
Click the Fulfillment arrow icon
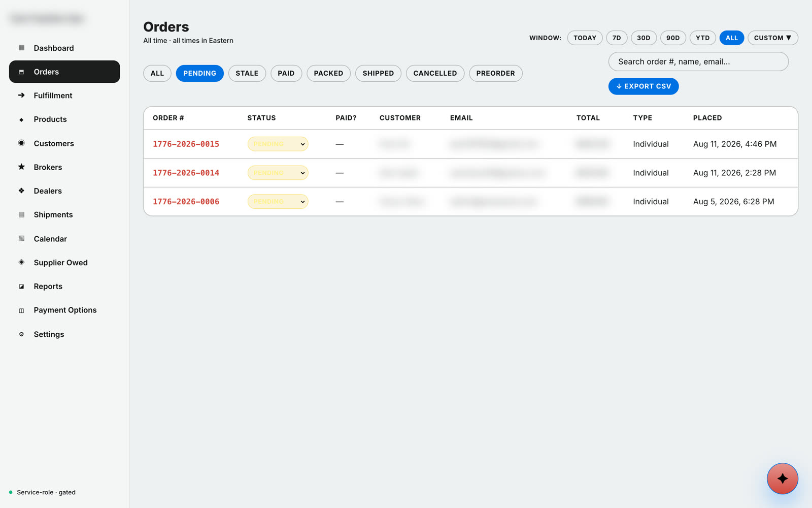coord(21,95)
